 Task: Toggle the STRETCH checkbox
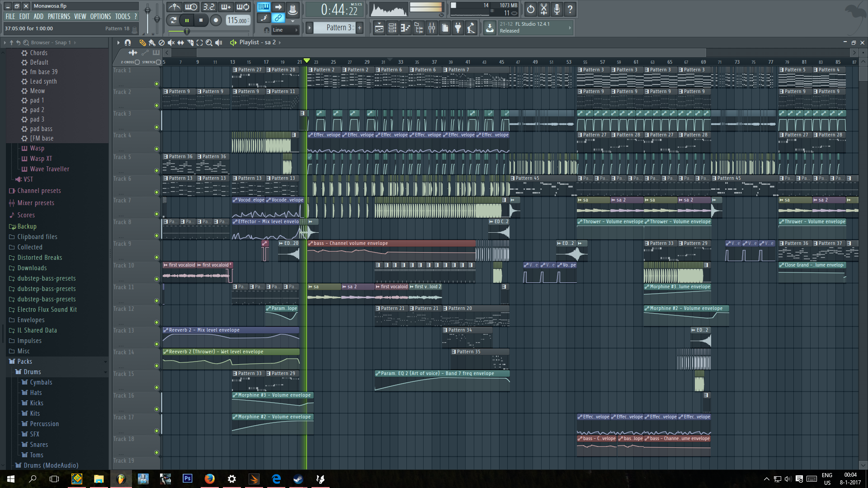tap(158, 62)
